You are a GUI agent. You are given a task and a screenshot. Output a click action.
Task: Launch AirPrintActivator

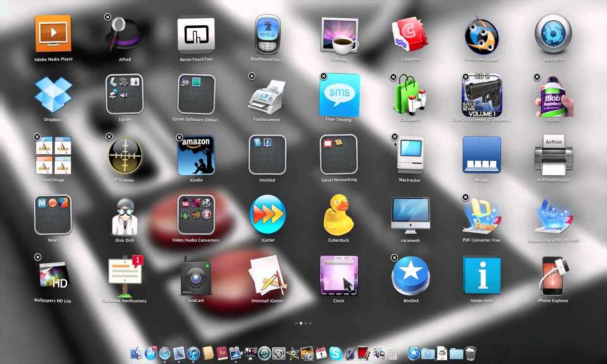[x=553, y=154]
